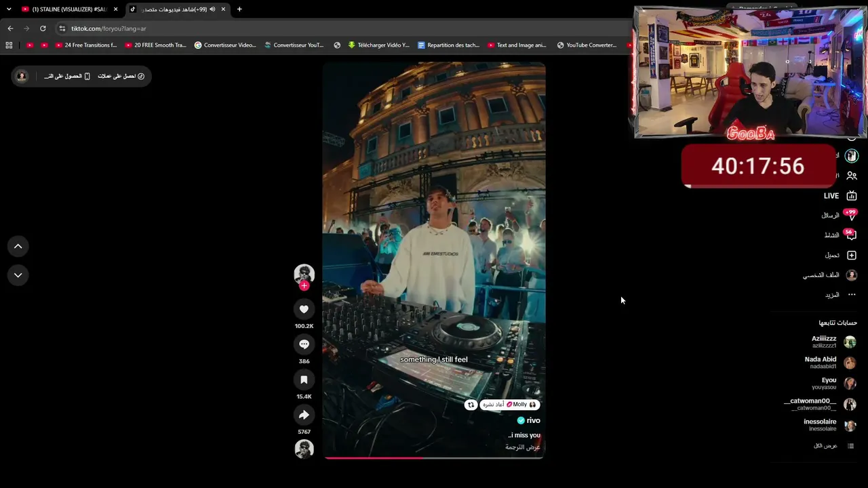Open the Eyou followed account
The width and height of the screenshot is (868, 488).
click(x=834, y=384)
